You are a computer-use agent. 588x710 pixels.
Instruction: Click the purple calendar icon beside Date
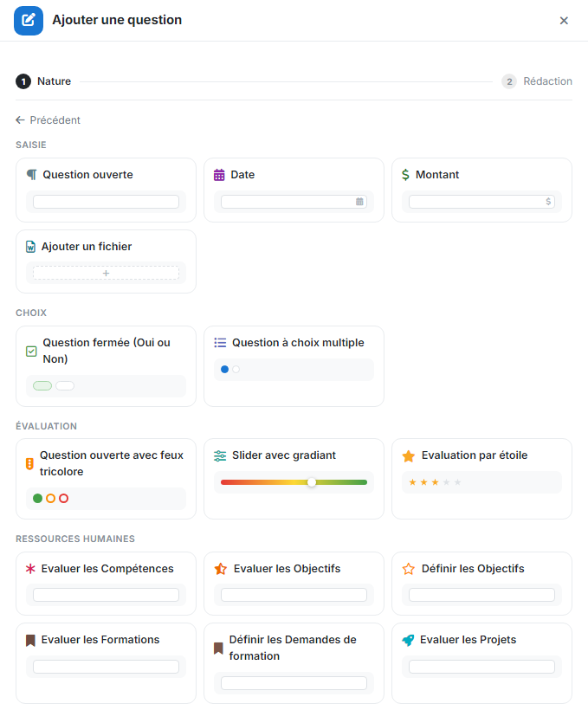click(219, 175)
